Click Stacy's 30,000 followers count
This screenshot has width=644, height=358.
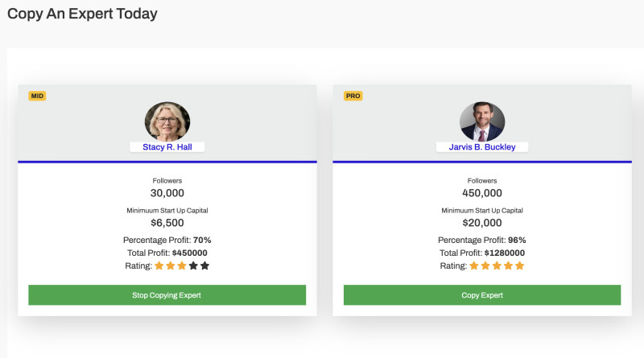[167, 193]
